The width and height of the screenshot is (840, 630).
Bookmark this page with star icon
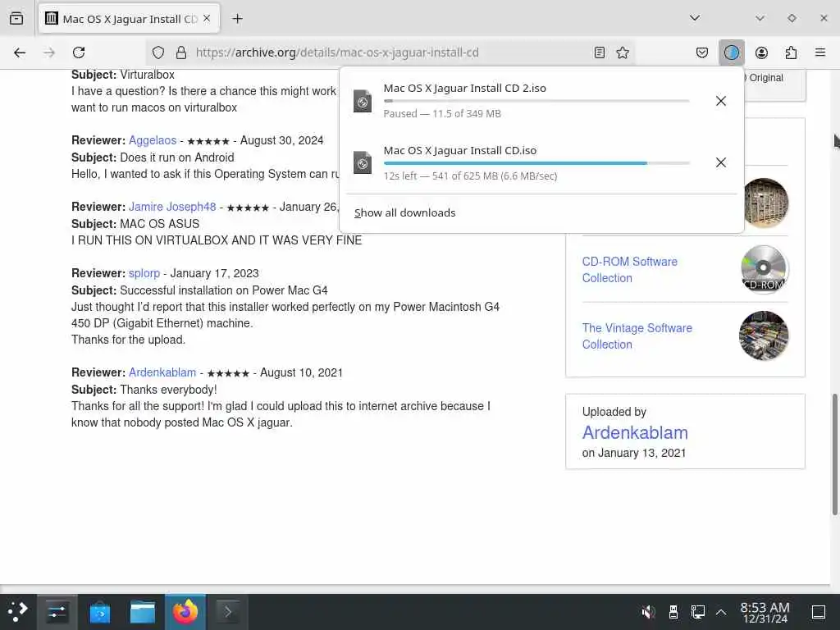623,52
